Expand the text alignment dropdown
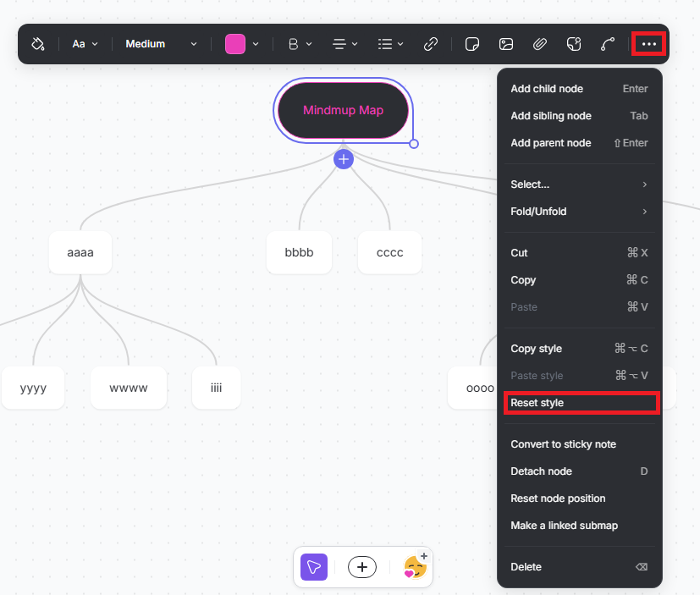Image resolution: width=700 pixels, height=595 pixels. pyautogui.click(x=344, y=44)
